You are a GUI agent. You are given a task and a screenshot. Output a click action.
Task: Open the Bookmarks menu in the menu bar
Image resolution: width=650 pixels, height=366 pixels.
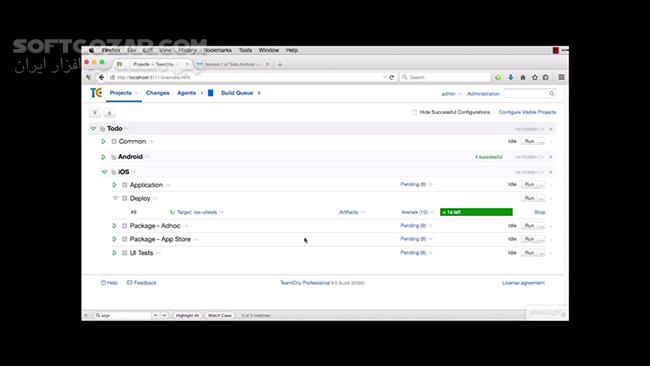tap(218, 50)
